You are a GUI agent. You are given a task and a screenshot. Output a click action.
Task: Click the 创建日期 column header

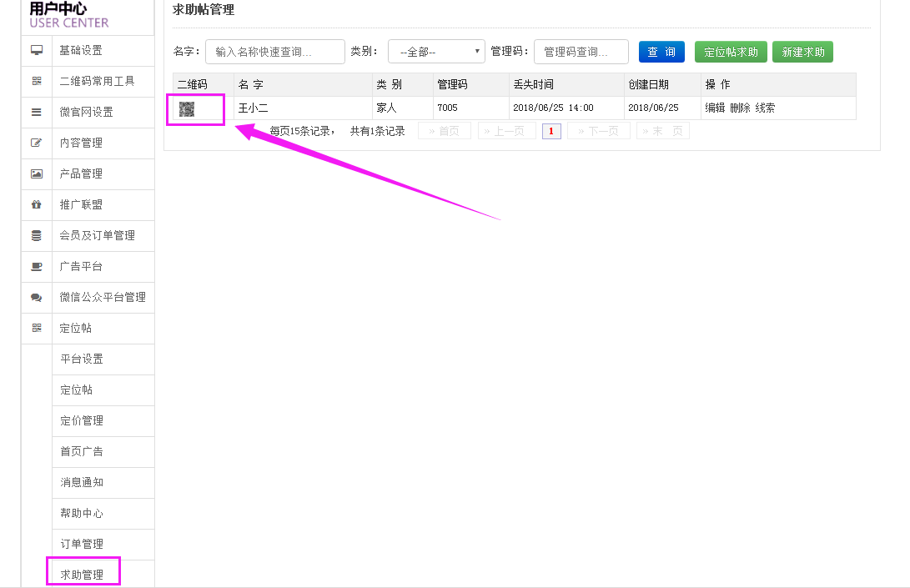coord(648,85)
